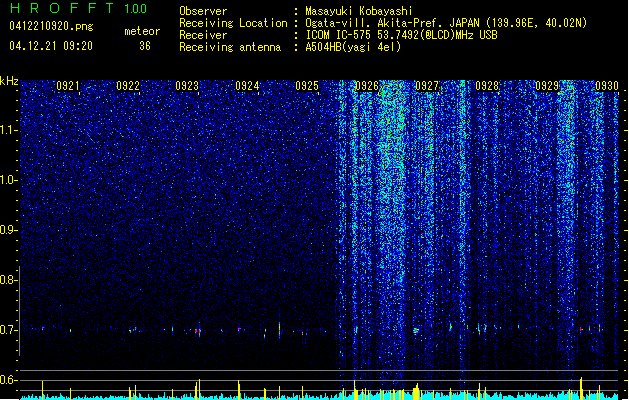This screenshot has width=629, height=400.
Task: Click the 'Receiving antenna' field label
Action: click(230, 47)
